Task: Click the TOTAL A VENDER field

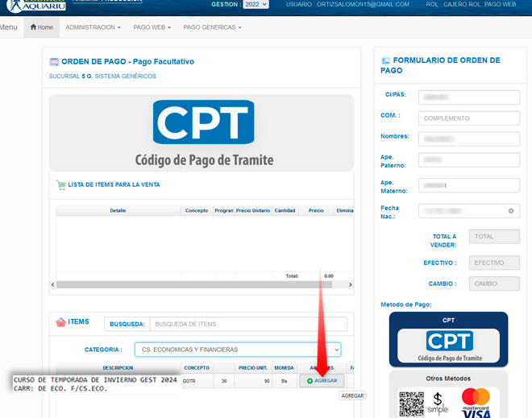Action: (x=494, y=236)
